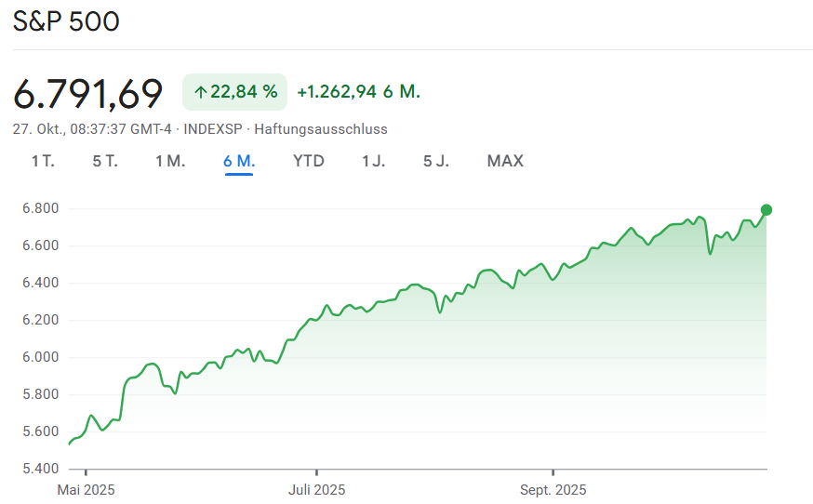Screen dimensions: 813x504
Task: Click the 22,84 % change badge
Action: [234, 92]
